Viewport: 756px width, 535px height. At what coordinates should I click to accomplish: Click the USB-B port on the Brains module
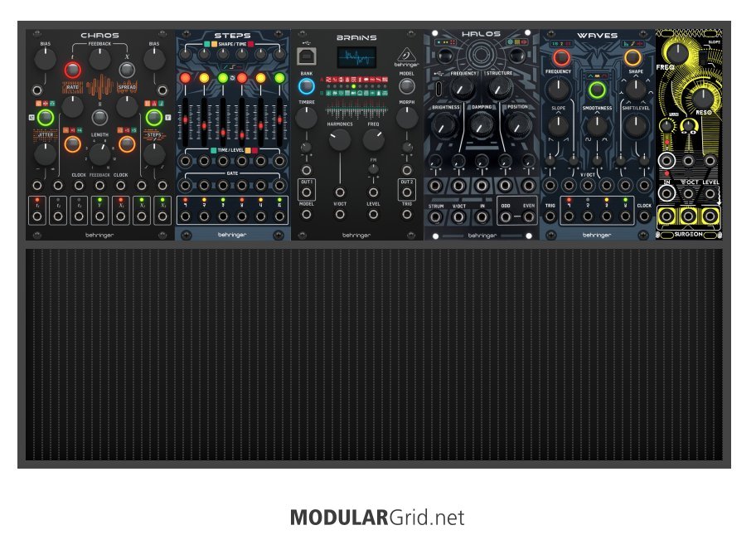tap(306, 56)
